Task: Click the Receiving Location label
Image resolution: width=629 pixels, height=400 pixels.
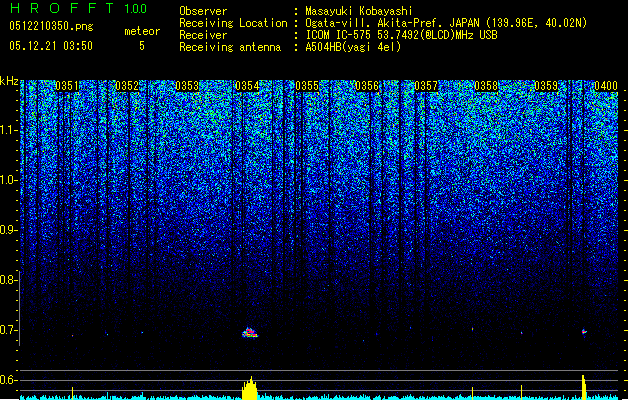Action: [233, 23]
